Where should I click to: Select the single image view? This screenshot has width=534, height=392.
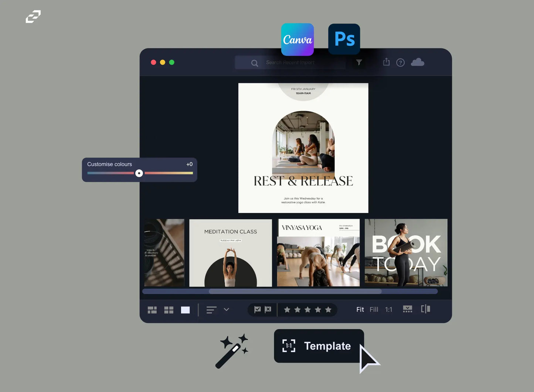pyautogui.click(x=185, y=310)
